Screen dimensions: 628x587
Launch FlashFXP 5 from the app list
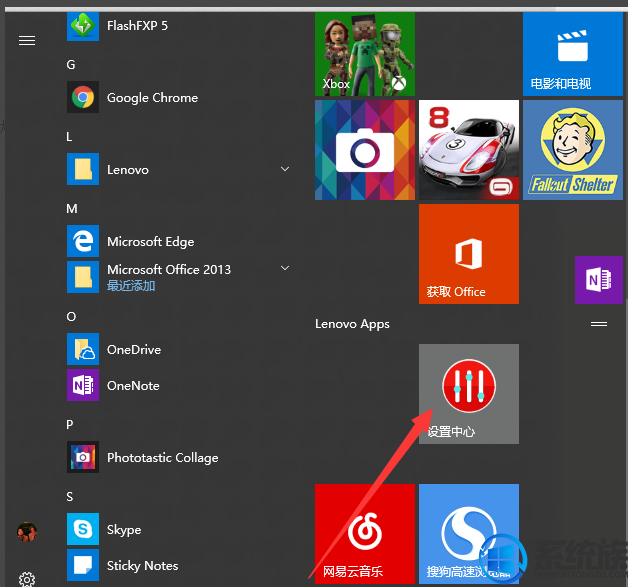click(178, 26)
